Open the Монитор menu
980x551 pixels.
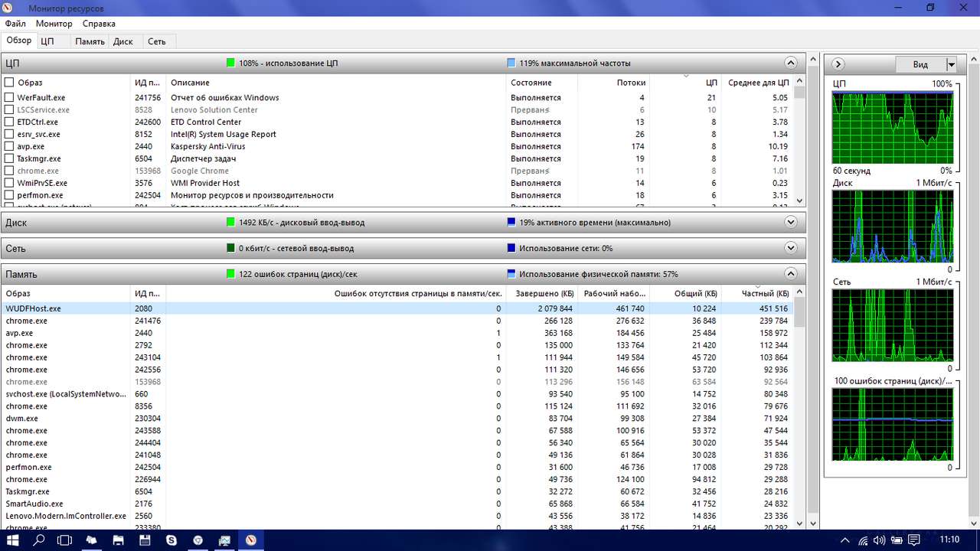point(54,24)
